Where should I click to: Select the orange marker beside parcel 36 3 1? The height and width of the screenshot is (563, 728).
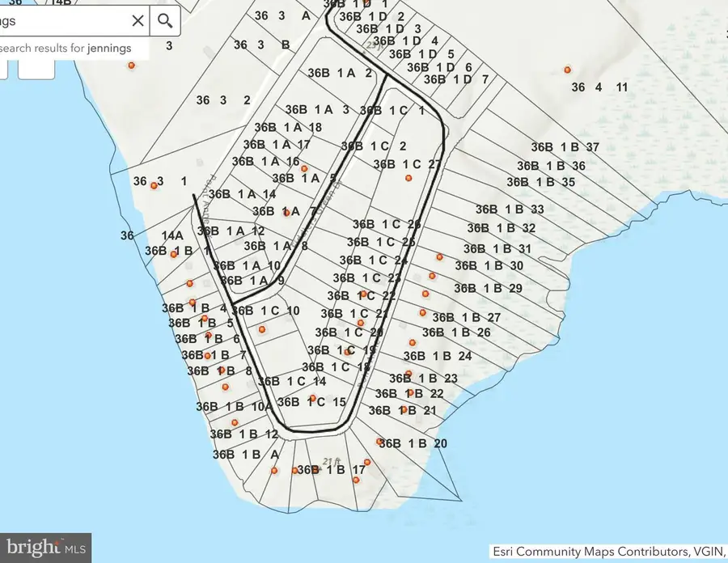[154, 185]
